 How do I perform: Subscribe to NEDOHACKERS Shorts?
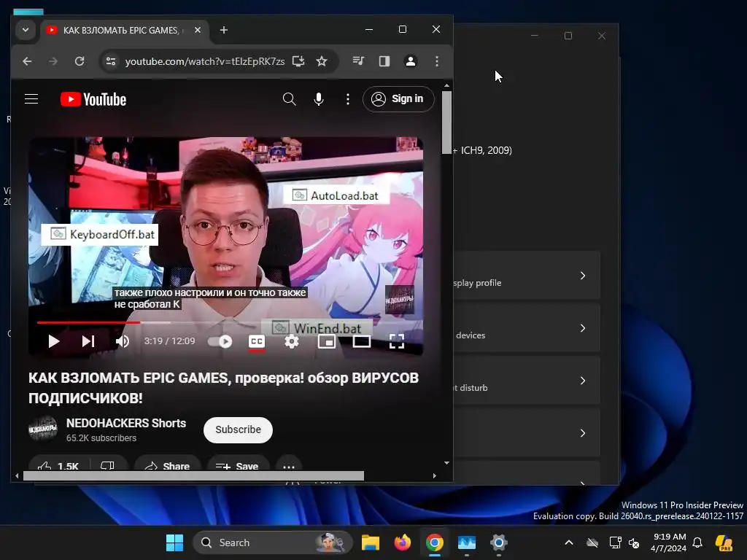point(239,429)
